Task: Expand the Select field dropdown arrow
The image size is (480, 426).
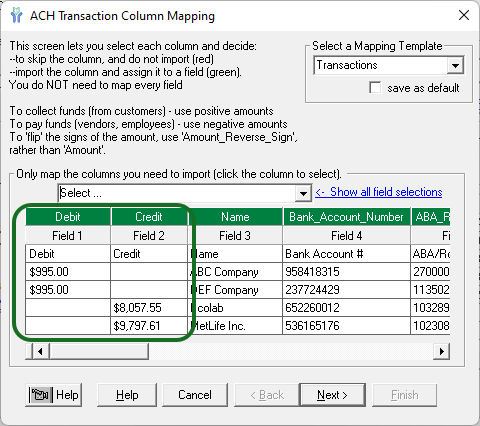Action: tap(303, 193)
